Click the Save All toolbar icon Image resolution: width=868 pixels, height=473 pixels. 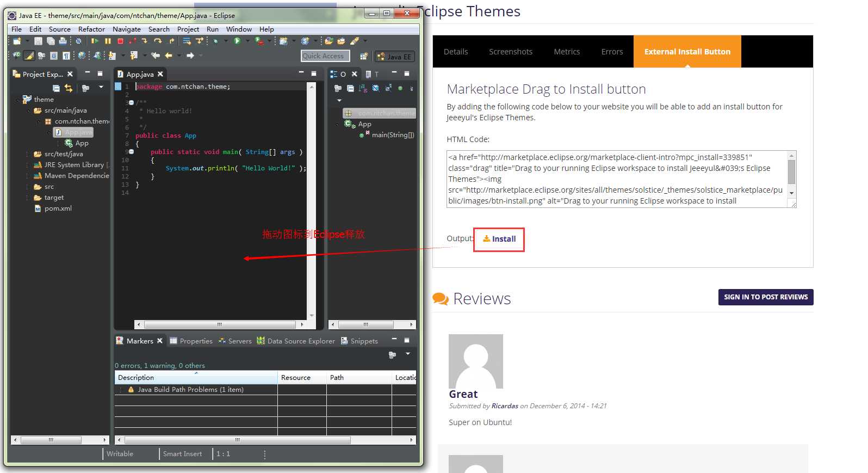51,41
